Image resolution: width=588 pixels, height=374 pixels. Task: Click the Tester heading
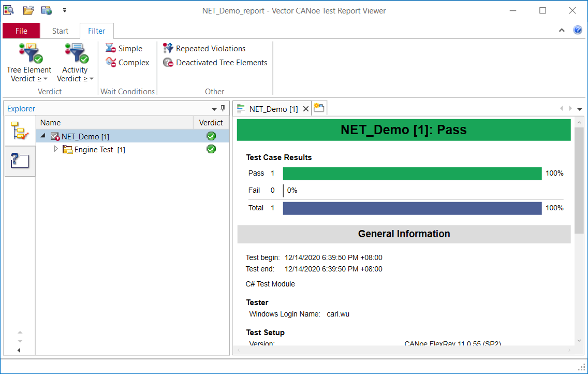[x=257, y=303]
